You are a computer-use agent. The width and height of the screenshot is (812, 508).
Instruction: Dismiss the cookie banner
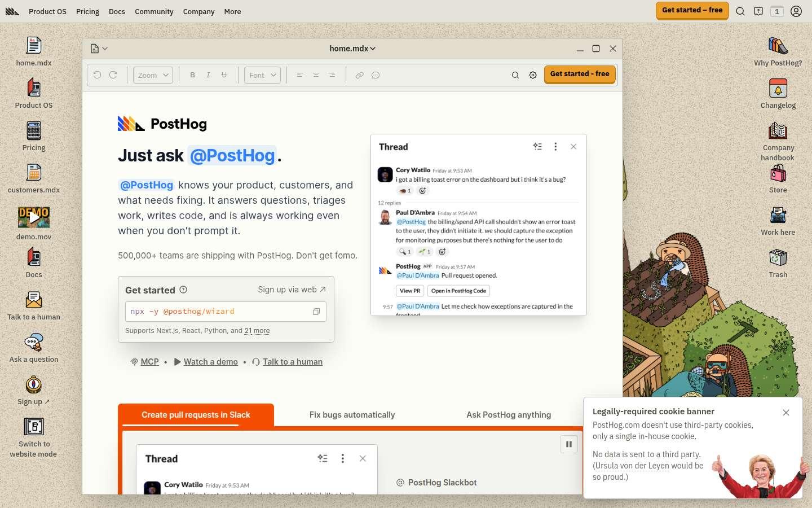pos(786,413)
